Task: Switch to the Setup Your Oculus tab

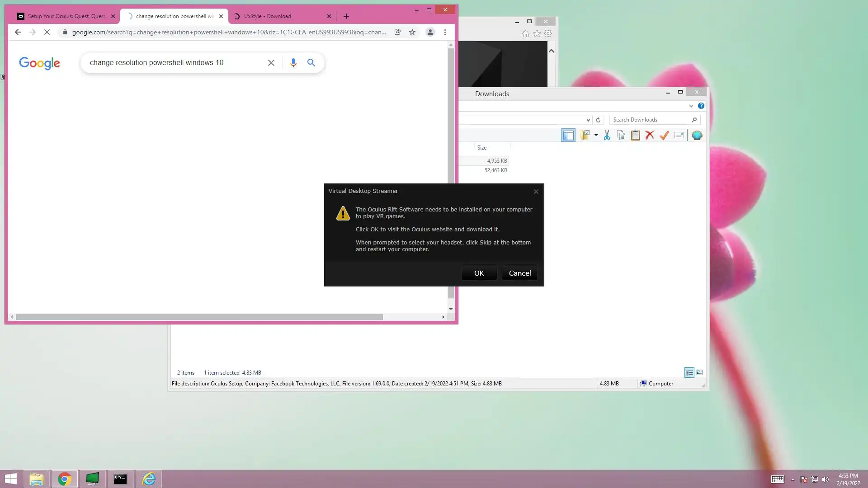Action: coord(66,16)
